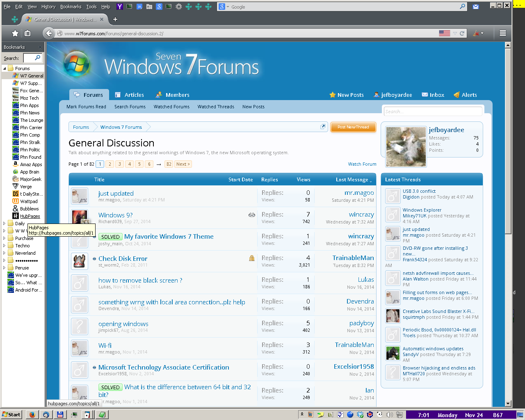Screen dimensions: 525x420
Task: Open the History menu
Action: [48, 7]
